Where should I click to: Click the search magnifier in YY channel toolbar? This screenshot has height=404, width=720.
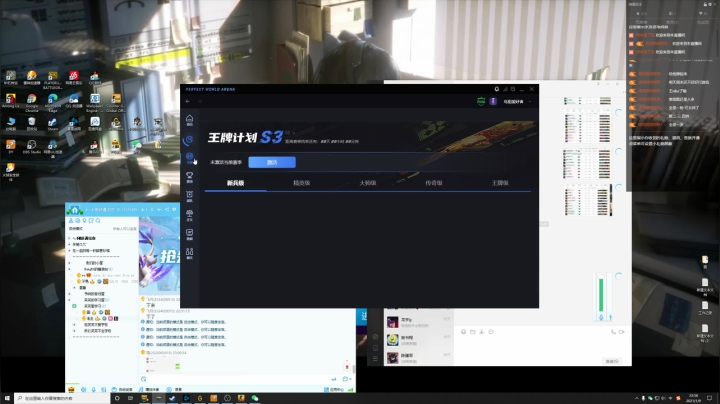98,221
